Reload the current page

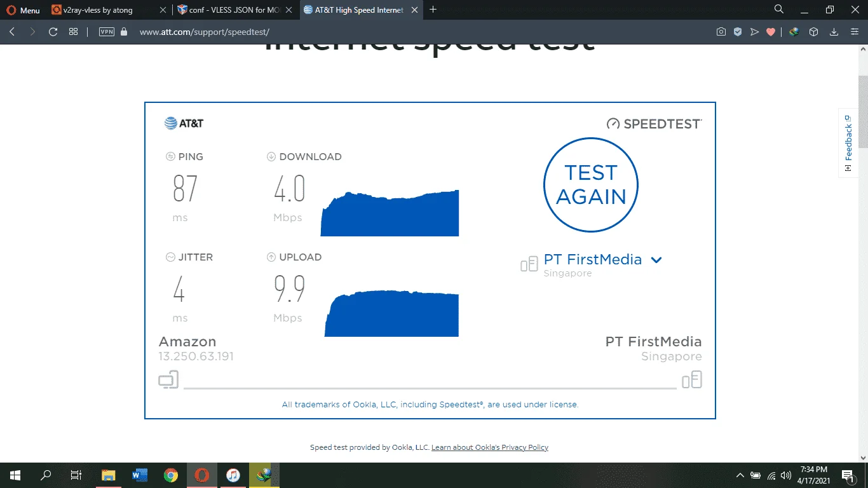pos(53,32)
